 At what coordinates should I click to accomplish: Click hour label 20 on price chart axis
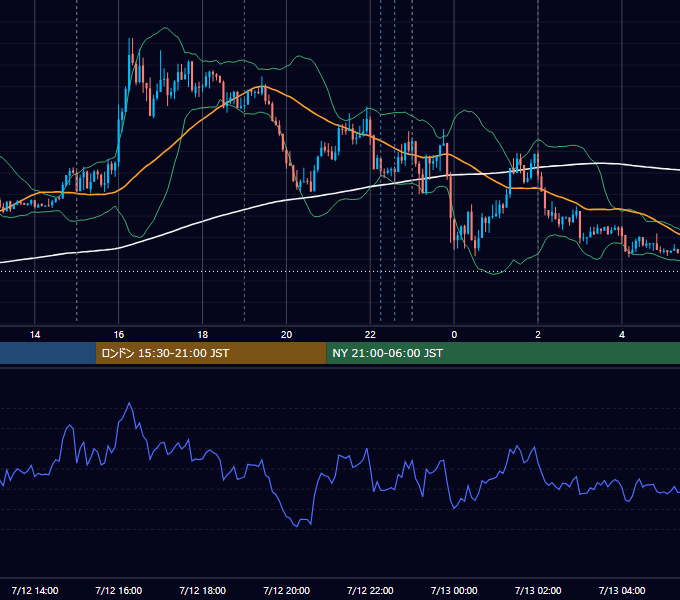286,335
